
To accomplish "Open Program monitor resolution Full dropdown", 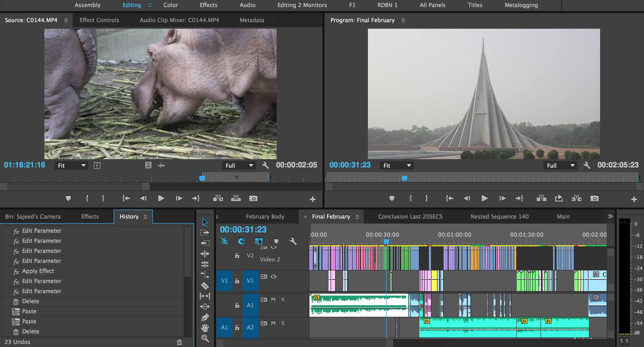I will (560, 165).
